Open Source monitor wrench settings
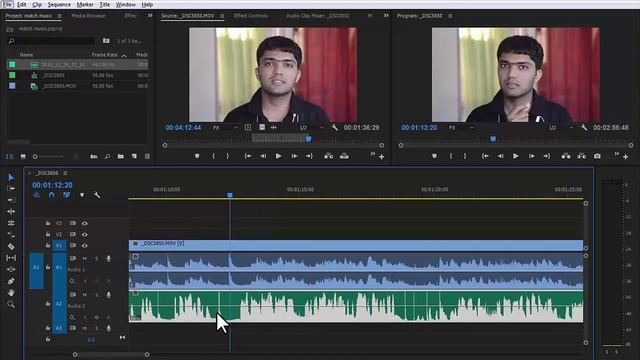 pyautogui.click(x=335, y=128)
